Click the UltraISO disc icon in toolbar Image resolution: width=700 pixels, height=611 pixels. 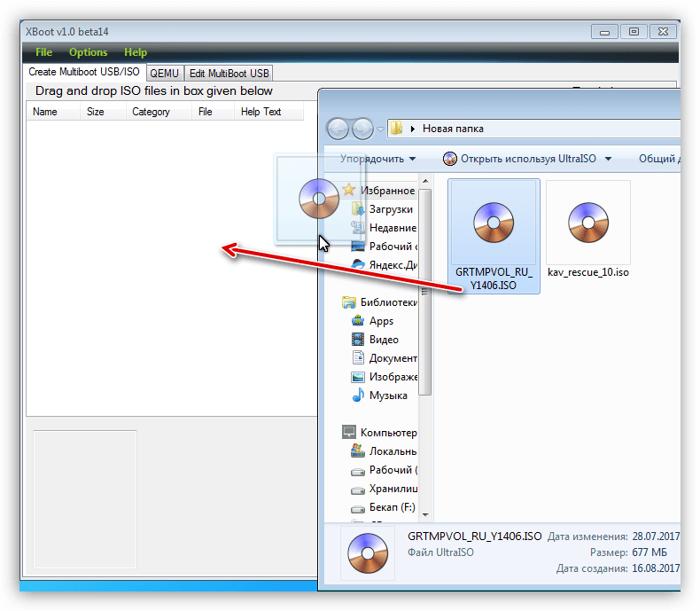tap(449, 159)
